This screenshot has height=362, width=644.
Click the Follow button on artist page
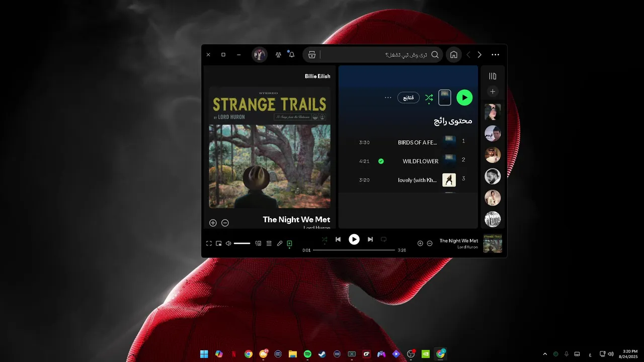(409, 98)
